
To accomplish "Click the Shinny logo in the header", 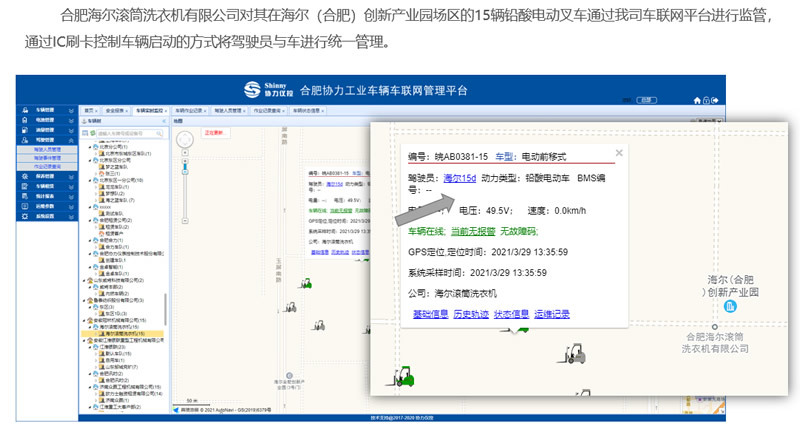I will pyautogui.click(x=268, y=90).
